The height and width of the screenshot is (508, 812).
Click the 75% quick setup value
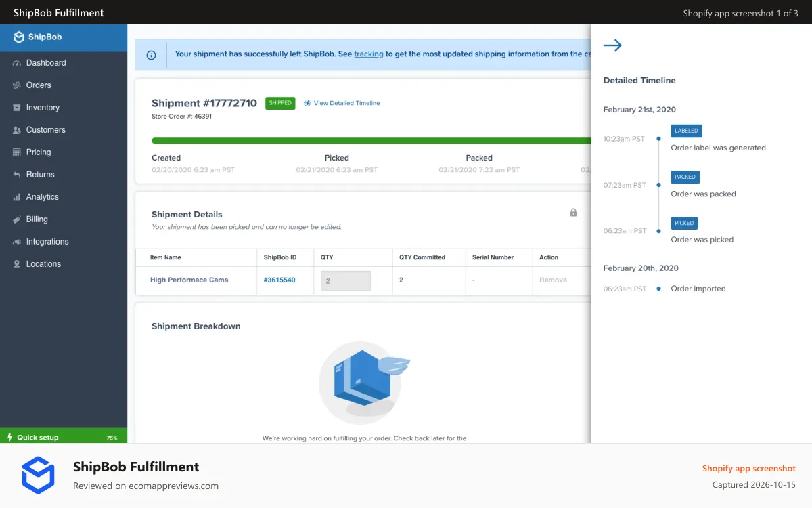click(x=112, y=438)
